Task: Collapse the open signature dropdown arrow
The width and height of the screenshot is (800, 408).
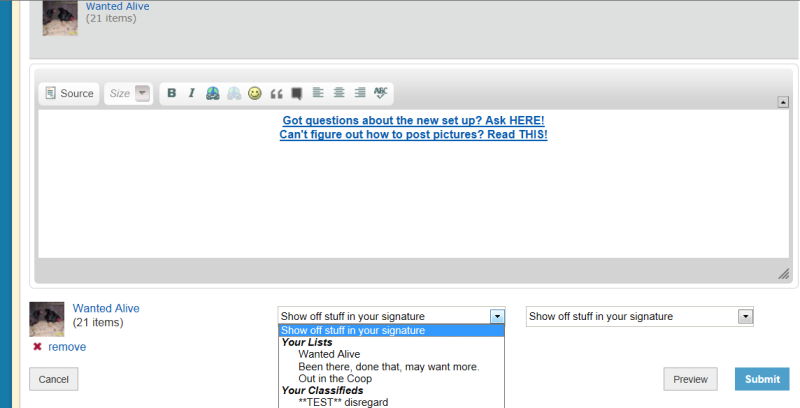Action: pyautogui.click(x=497, y=316)
